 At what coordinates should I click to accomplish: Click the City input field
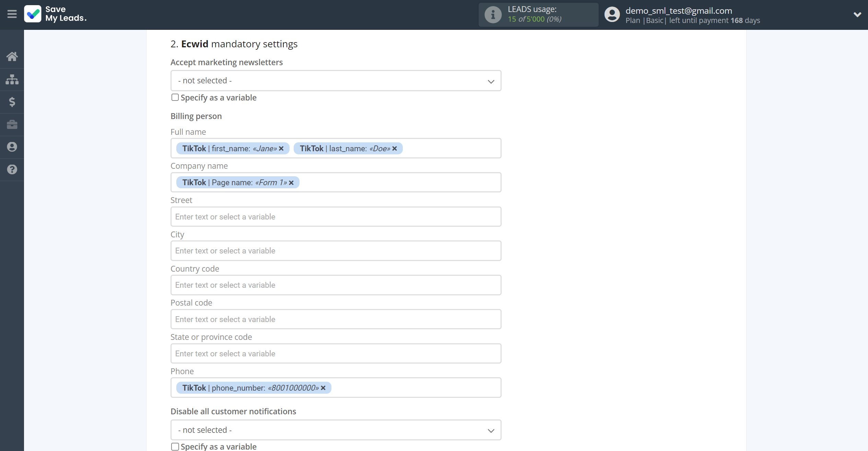[x=336, y=251]
